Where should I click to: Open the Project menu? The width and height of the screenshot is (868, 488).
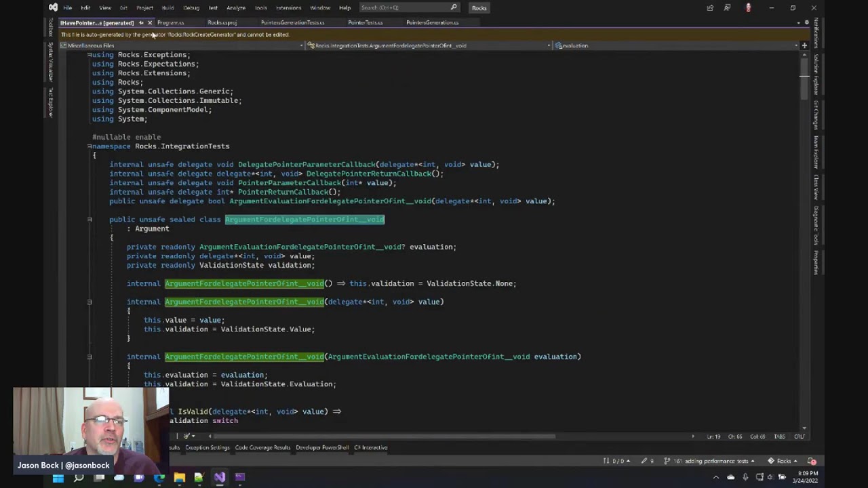tap(144, 8)
